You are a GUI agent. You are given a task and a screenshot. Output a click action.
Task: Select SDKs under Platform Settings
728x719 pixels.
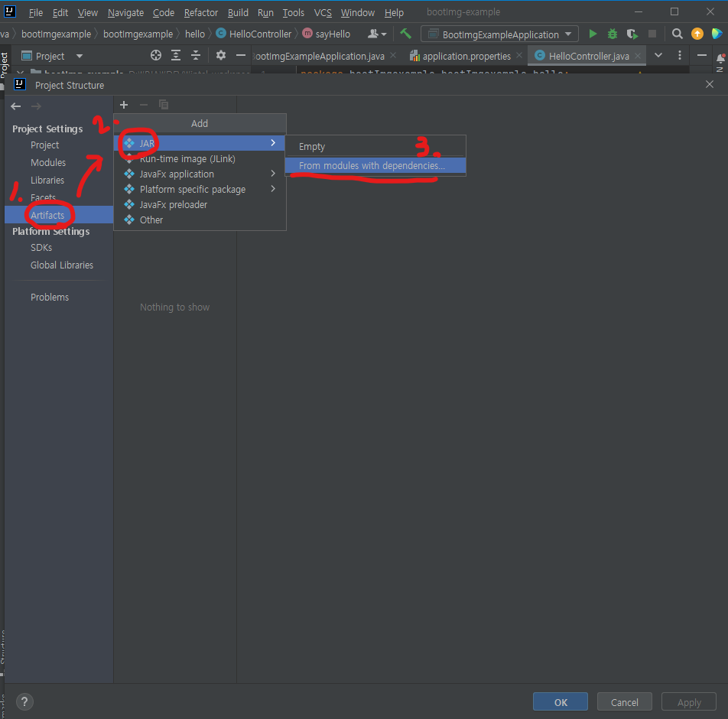41,248
